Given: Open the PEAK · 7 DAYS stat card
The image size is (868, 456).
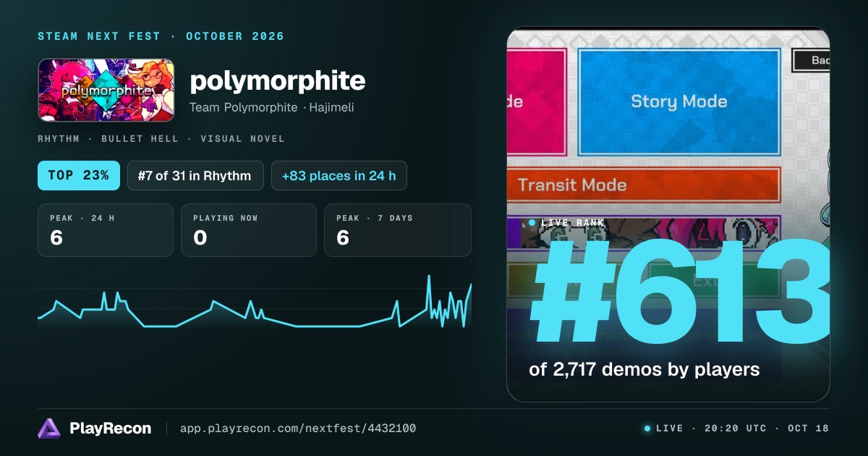Looking at the screenshot, I should pos(398,230).
